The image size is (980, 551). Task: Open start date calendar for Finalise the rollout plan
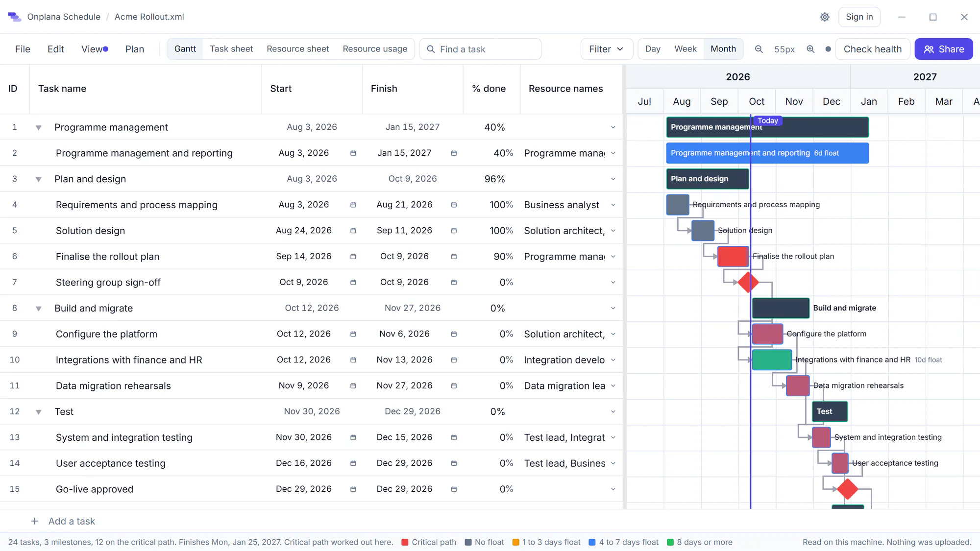click(x=353, y=257)
